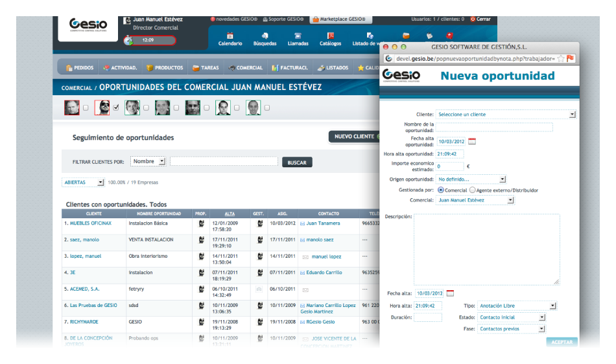The height and width of the screenshot is (364, 616).
Task: Open the Nombre filter dropdown
Action: (148, 161)
